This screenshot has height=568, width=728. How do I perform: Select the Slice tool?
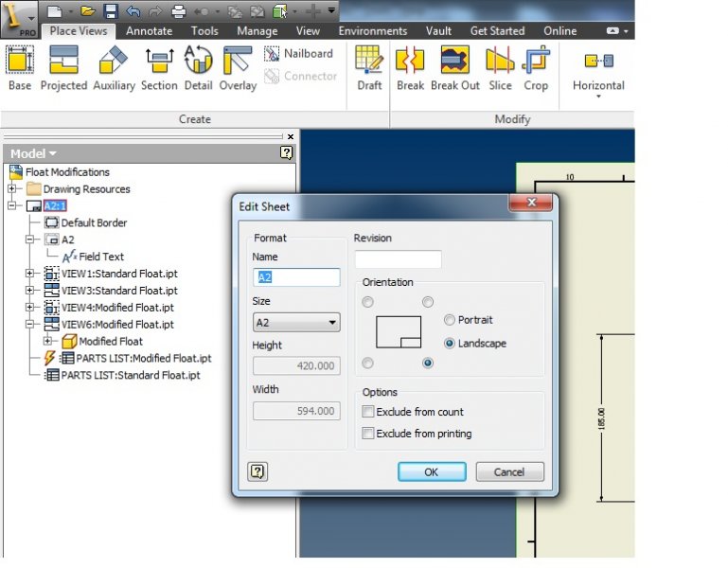(500, 68)
